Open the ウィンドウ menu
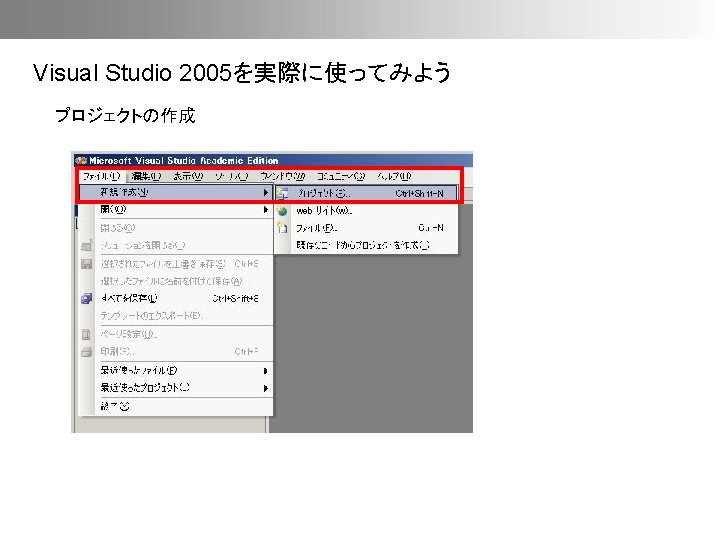This screenshot has width=720, height=540. click(283, 176)
